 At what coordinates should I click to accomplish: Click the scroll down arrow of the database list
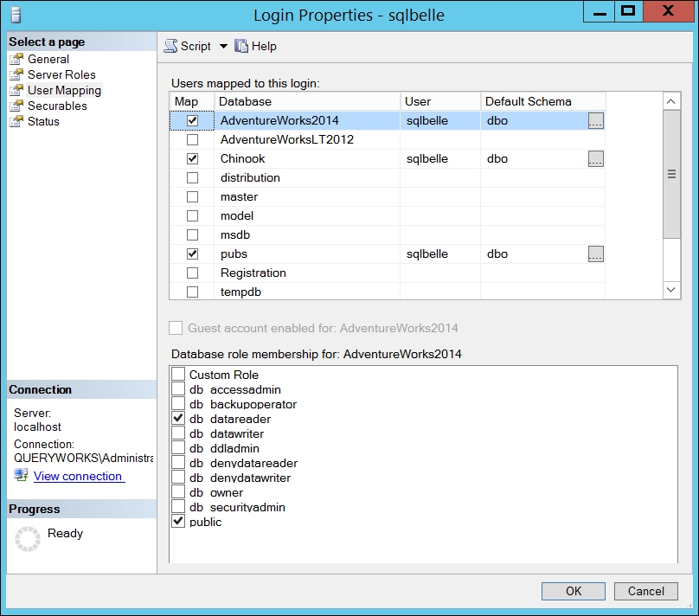pos(671,290)
